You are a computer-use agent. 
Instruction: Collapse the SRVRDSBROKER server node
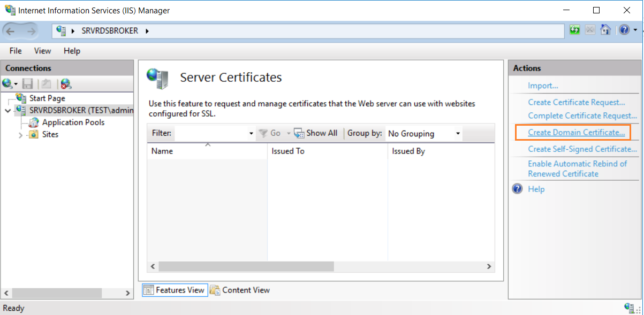(7, 111)
